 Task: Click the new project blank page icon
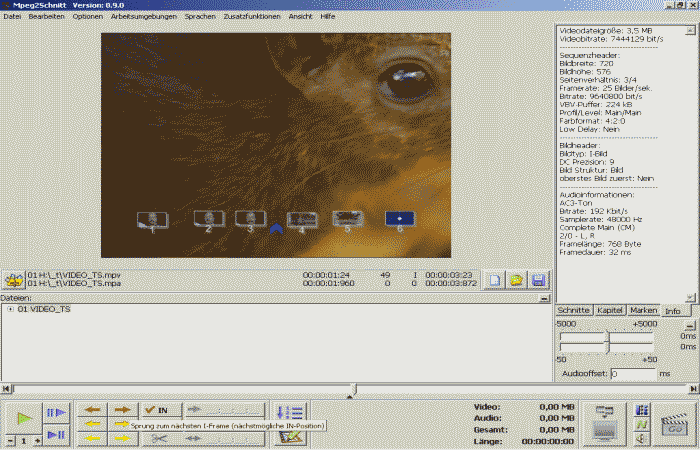click(495, 281)
